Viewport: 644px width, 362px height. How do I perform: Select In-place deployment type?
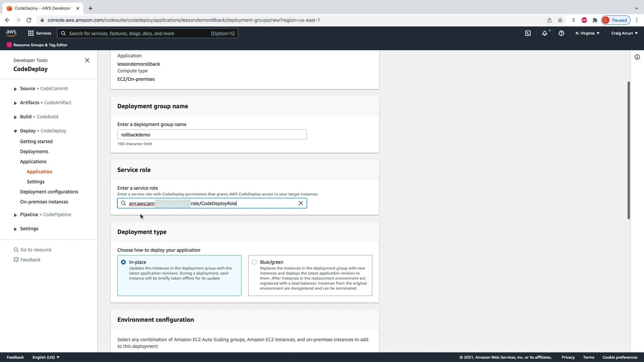(123, 262)
